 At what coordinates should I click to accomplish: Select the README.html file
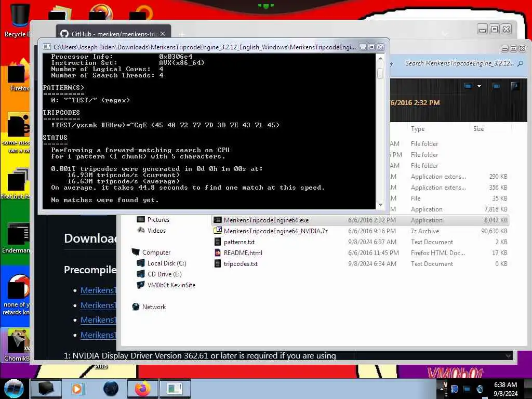pos(243,253)
